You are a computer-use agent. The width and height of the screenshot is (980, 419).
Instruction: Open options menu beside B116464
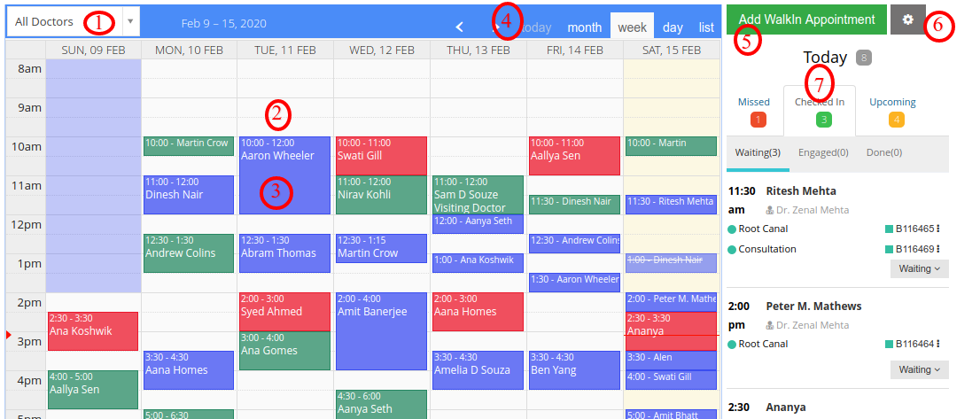pyautogui.click(x=938, y=344)
